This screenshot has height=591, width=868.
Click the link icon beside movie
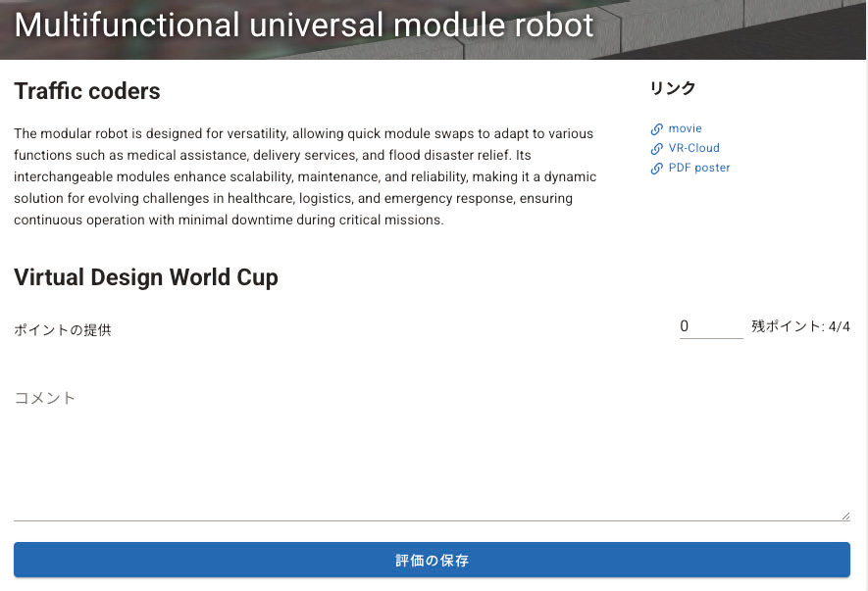pos(657,129)
